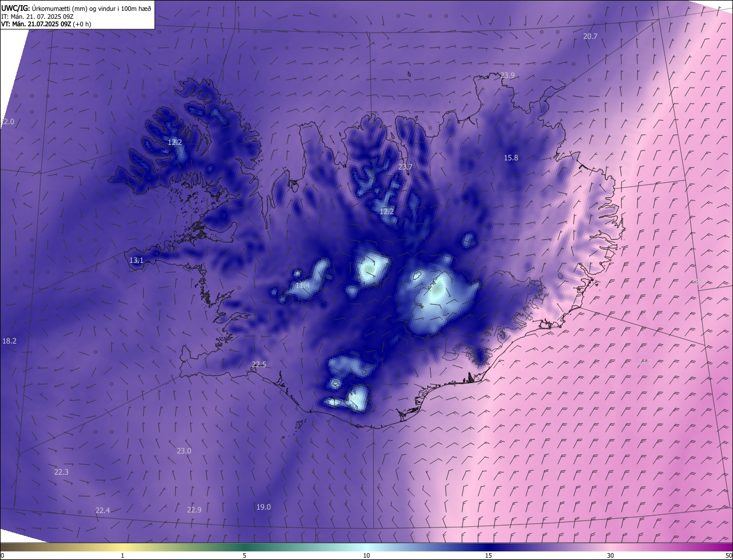
Task: Click the 22.9 value label
Action: pyautogui.click(x=194, y=510)
